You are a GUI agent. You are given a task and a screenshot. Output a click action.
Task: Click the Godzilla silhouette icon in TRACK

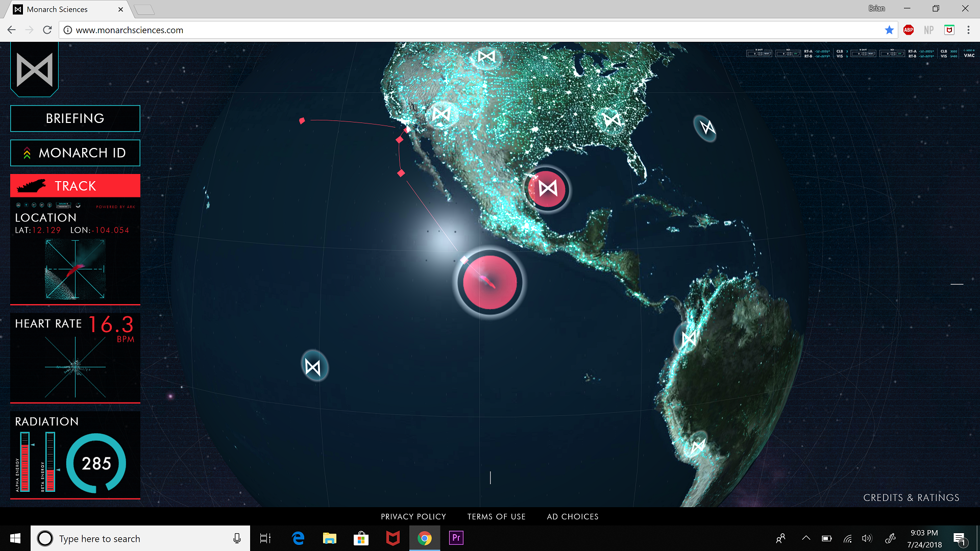tap(32, 186)
